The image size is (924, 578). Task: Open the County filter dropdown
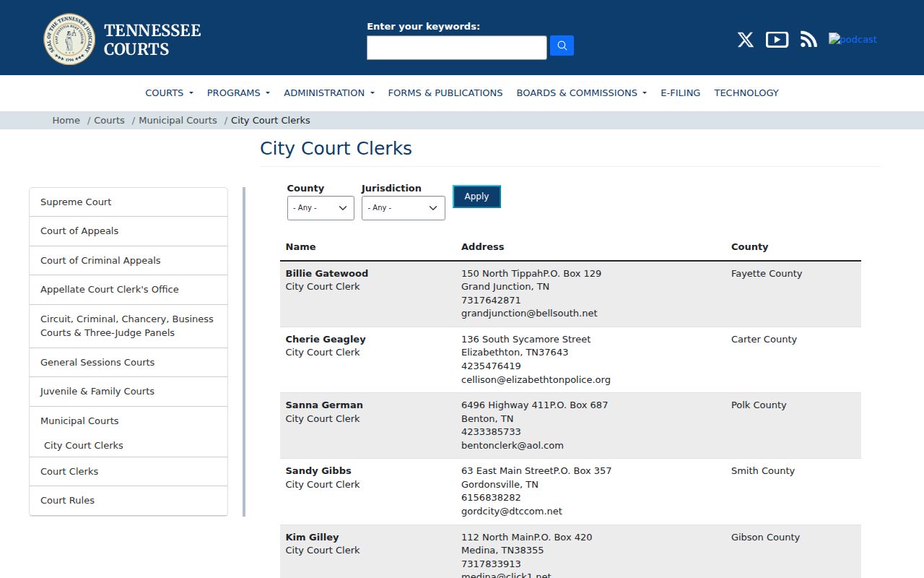(321, 208)
